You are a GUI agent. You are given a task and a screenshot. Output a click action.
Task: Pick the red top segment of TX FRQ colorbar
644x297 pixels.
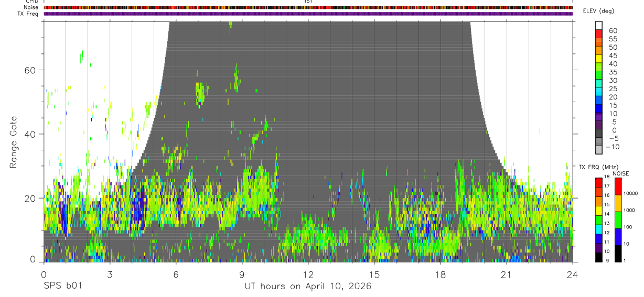(x=599, y=183)
